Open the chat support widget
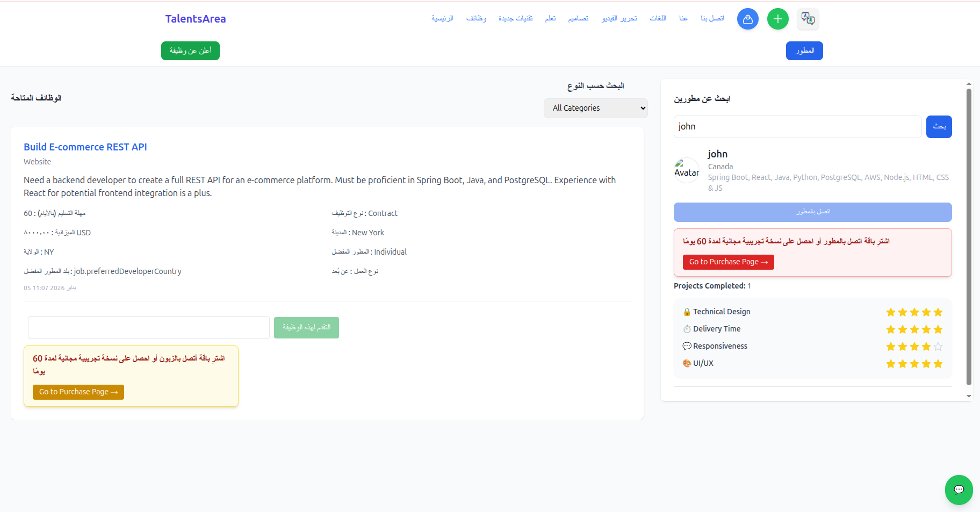The width and height of the screenshot is (980, 512). click(959, 489)
